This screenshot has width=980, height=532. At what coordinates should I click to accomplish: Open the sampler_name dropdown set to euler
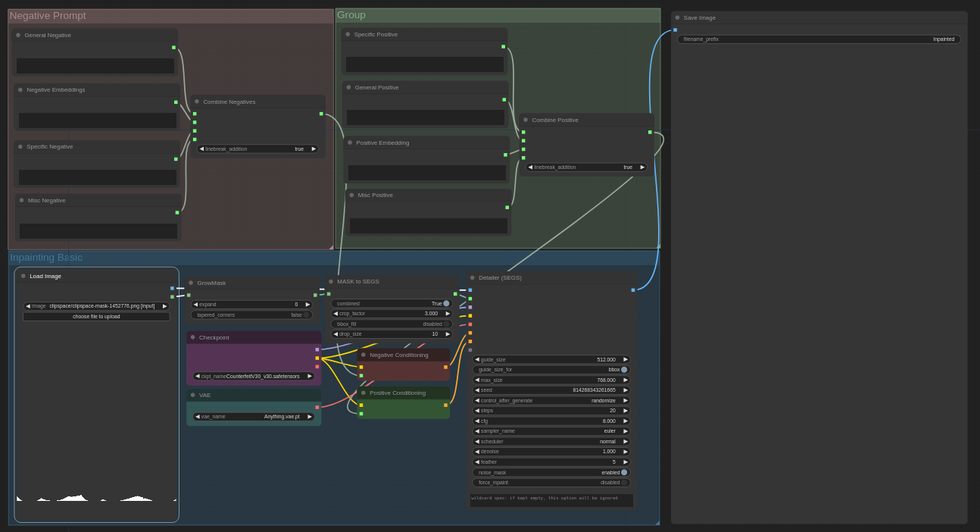551,430
